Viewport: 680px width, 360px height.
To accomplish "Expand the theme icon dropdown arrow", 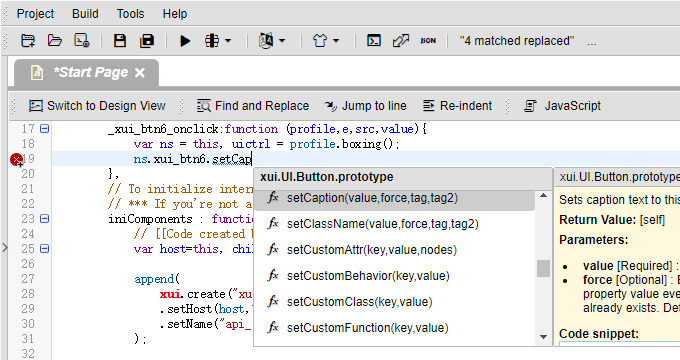I will click(x=336, y=41).
